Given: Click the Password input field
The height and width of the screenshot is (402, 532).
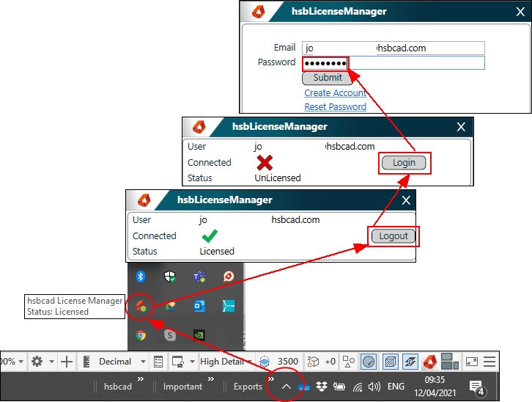Looking at the screenshot, I should (394, 63).
